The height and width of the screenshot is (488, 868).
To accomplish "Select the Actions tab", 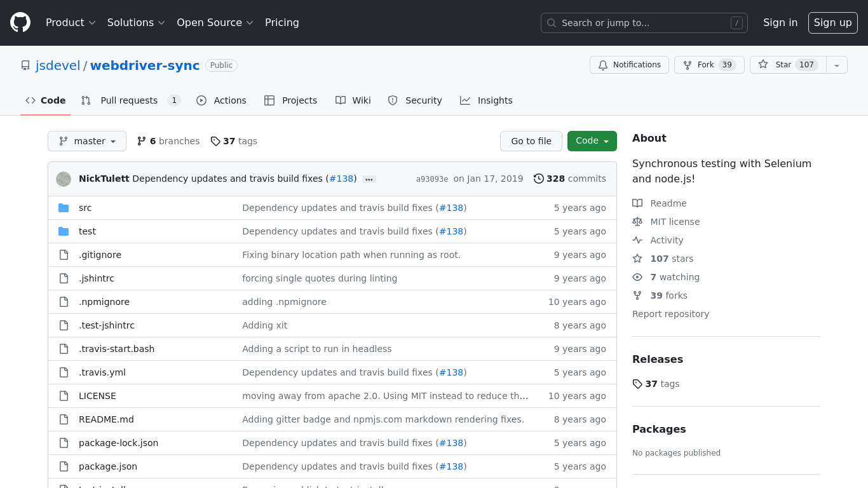I will pyautogui.click(x=221, y=100).
